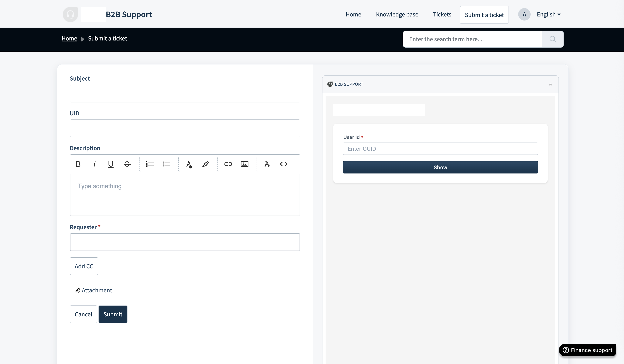The width and height of the screenshot is (624, 364).
Task: Click the Enter GUID input field
Action: pos(440,149)
